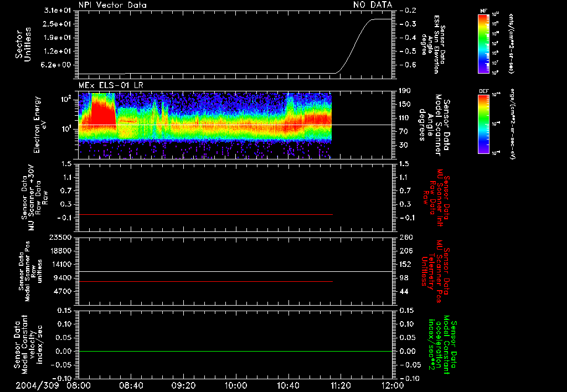This screenshot has height=392, width=567.
Task: Click the '1.9e+01' Sector axis value
Action: [57, 38]
